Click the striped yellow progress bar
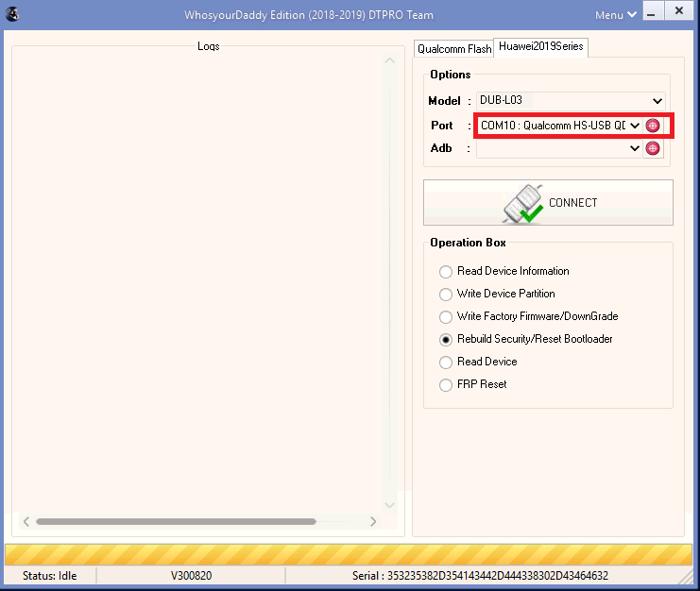Image resolution: width=700 pixels, height=591 pixels. point(349,555)
